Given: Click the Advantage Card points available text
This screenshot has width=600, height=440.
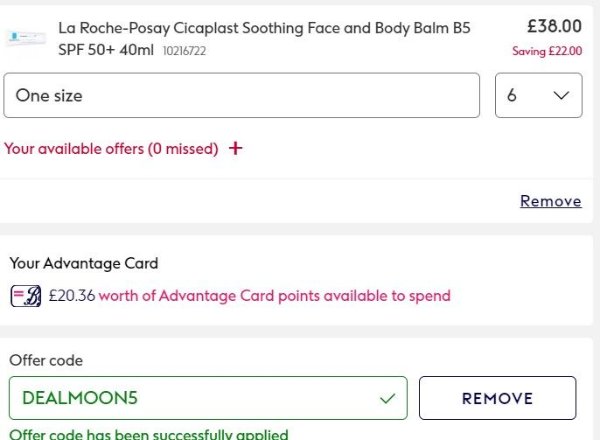Looking at the screenshot, I should 274,296.
